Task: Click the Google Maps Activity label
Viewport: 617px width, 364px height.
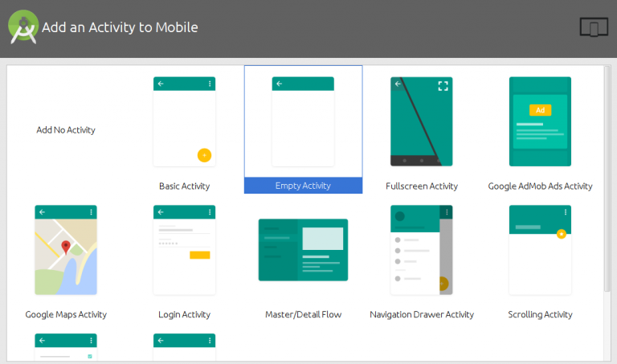Action: [x=66, y=314]
